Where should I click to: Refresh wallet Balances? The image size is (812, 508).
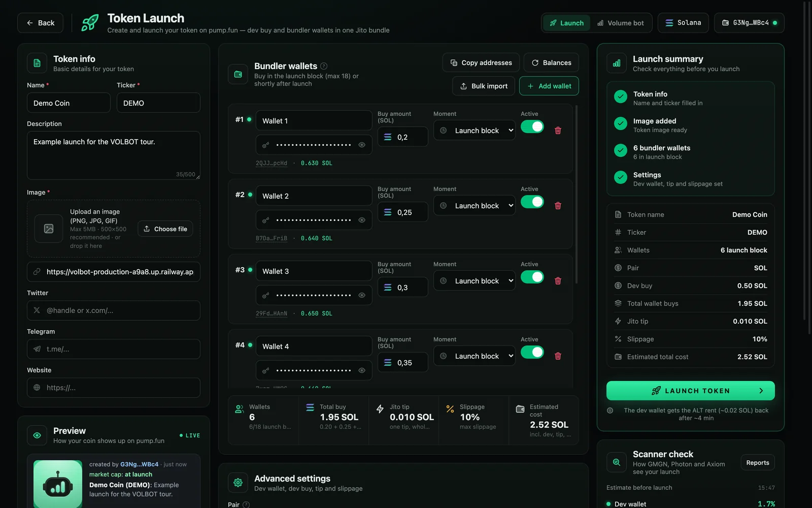tap(551, 62)
